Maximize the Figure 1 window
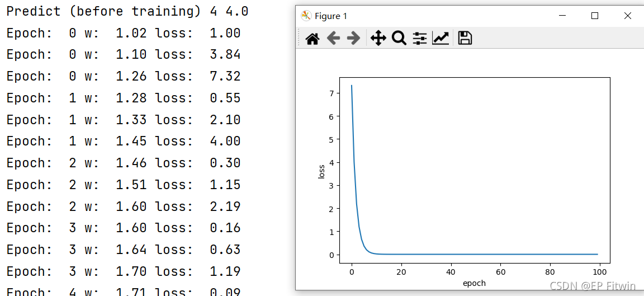Screen dimensions: 644x296 [x=595, y=16]
